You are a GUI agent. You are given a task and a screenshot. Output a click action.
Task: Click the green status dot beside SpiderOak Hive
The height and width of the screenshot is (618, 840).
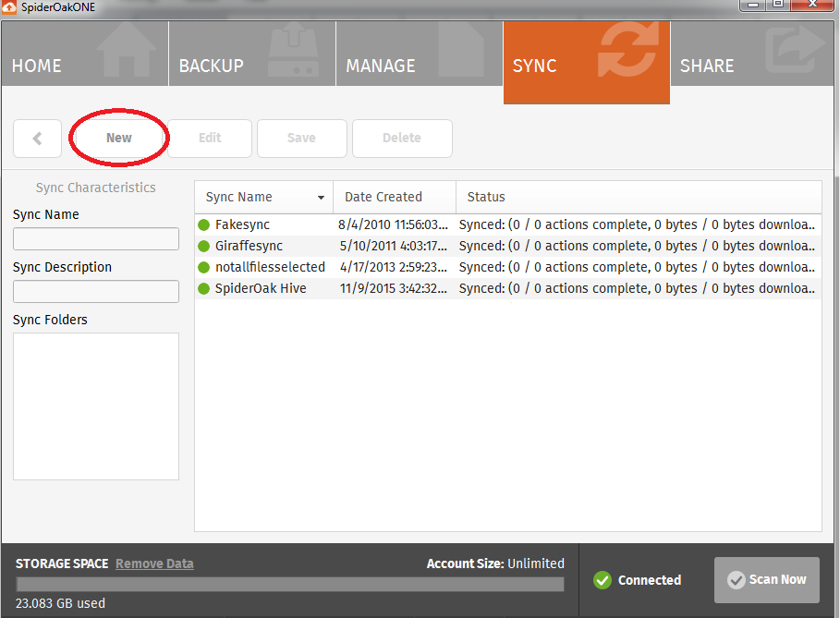203,288
